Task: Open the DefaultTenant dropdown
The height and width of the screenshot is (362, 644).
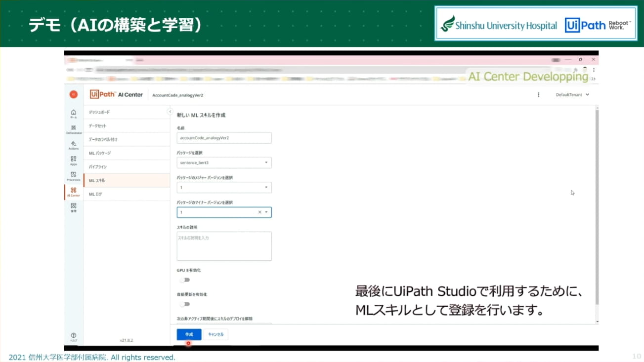Action: click(x=572, y=94)
